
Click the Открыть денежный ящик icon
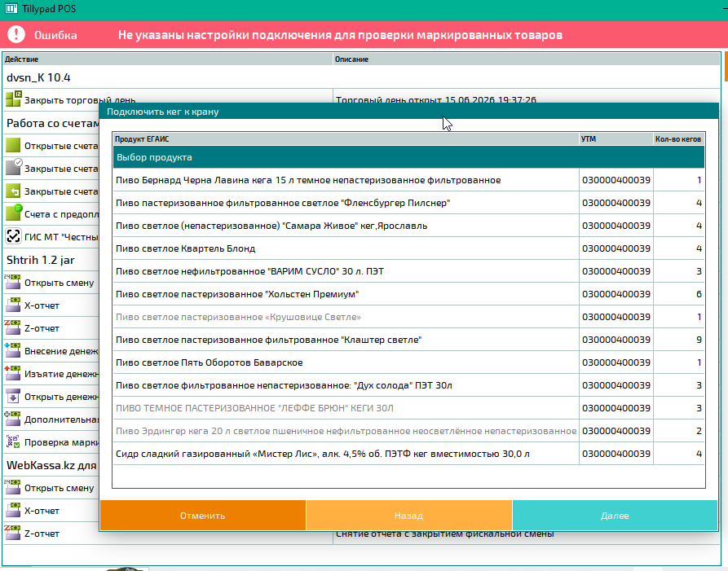pyautogui.click(x=13, y=396)
